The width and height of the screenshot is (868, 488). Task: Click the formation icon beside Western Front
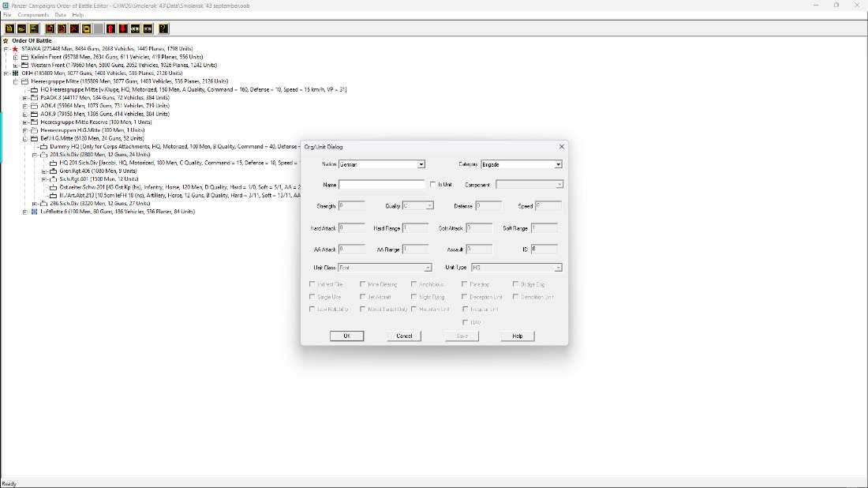25,66
